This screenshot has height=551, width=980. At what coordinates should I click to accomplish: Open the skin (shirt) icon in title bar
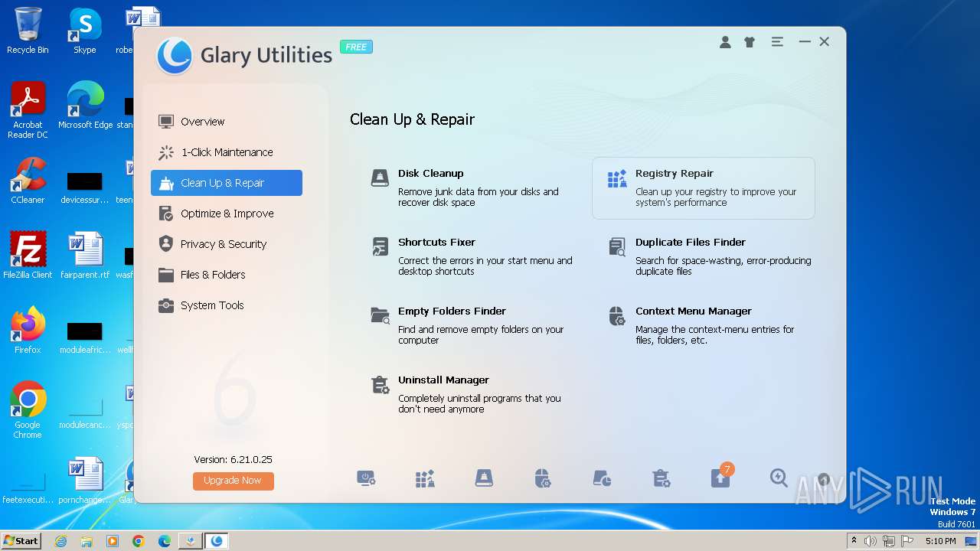tap(750, 42)
